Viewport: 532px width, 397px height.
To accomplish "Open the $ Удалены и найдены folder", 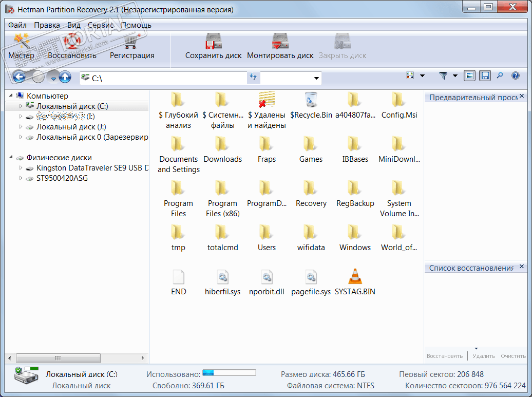I will pos(267,110).
